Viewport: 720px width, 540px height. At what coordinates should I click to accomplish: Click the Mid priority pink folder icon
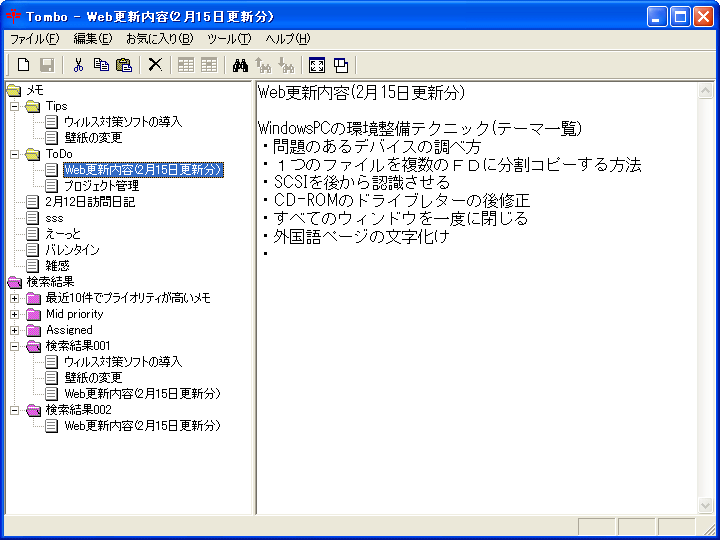(34, 314)
